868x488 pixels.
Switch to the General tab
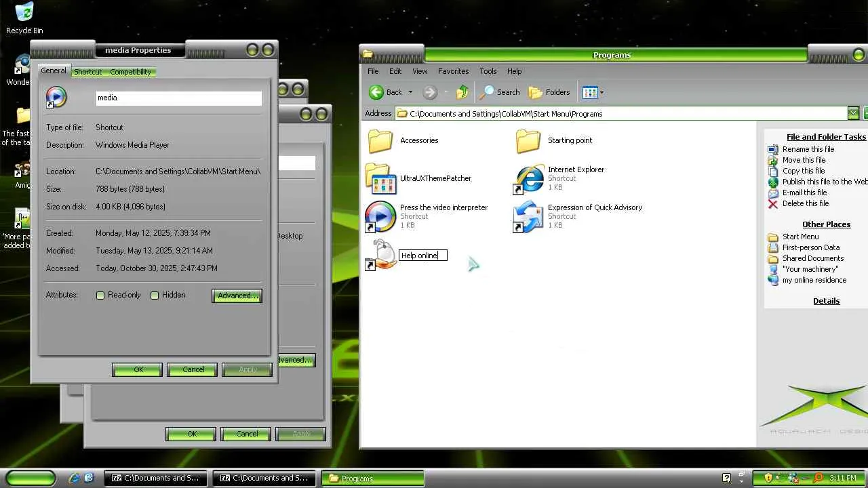click(54, 70)
